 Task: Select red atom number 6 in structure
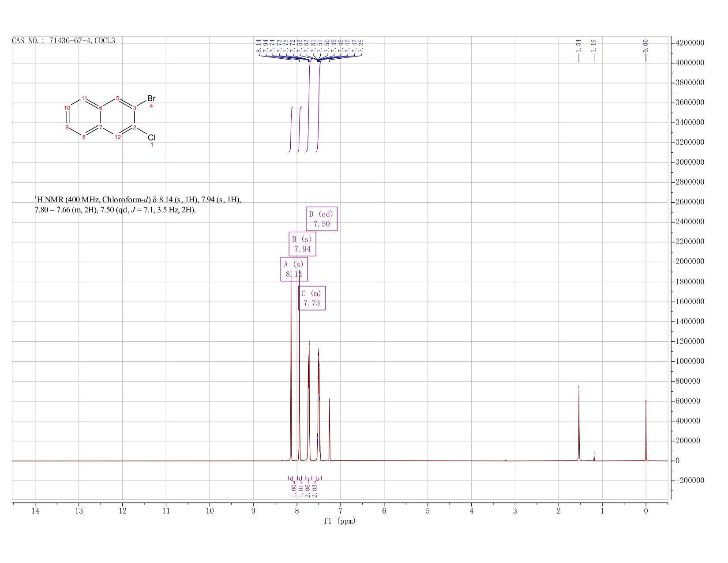coord(101,108)
